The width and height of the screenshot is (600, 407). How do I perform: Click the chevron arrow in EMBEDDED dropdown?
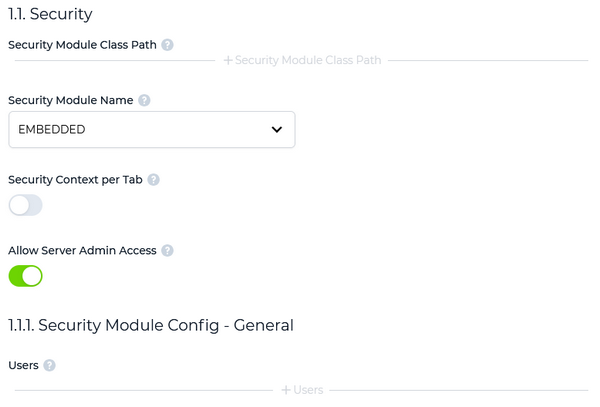coord(277,130)
